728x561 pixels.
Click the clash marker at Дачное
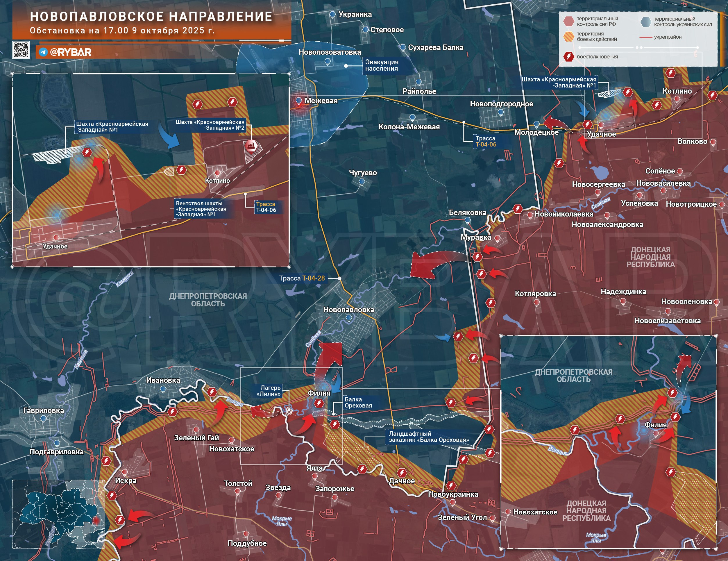(x=402, y=473)
